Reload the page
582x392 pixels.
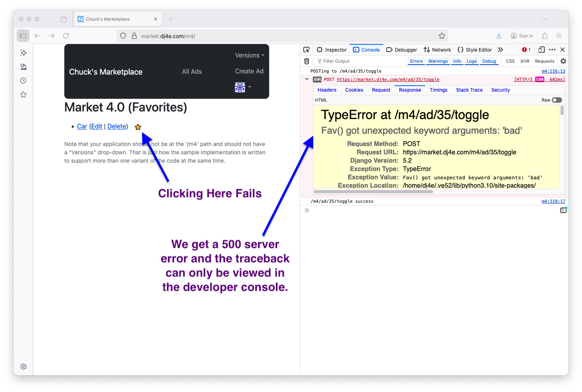tap(66, 36)
